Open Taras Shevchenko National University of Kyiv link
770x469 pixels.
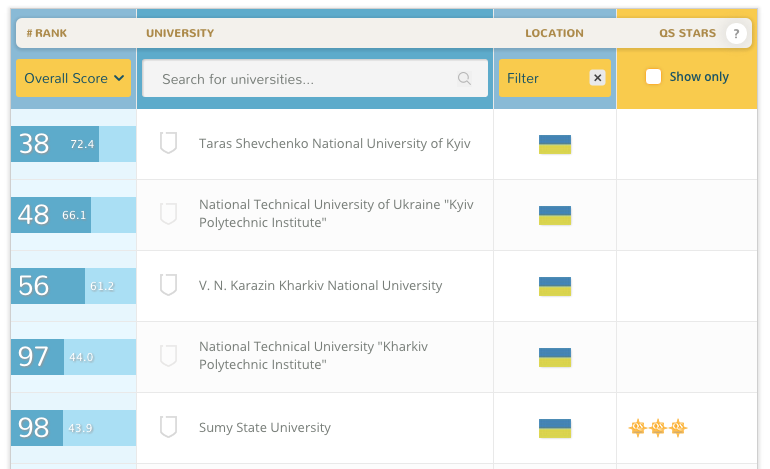[x=334, y=143]
